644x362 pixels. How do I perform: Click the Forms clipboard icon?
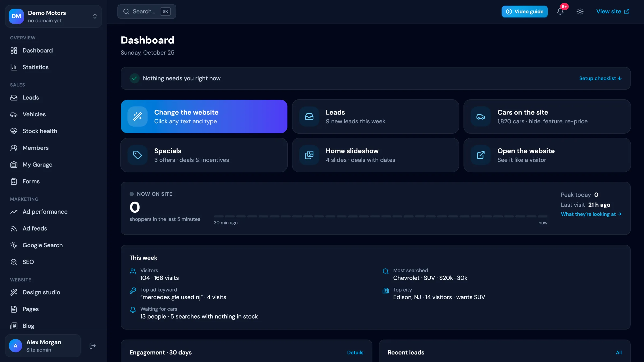14,182
